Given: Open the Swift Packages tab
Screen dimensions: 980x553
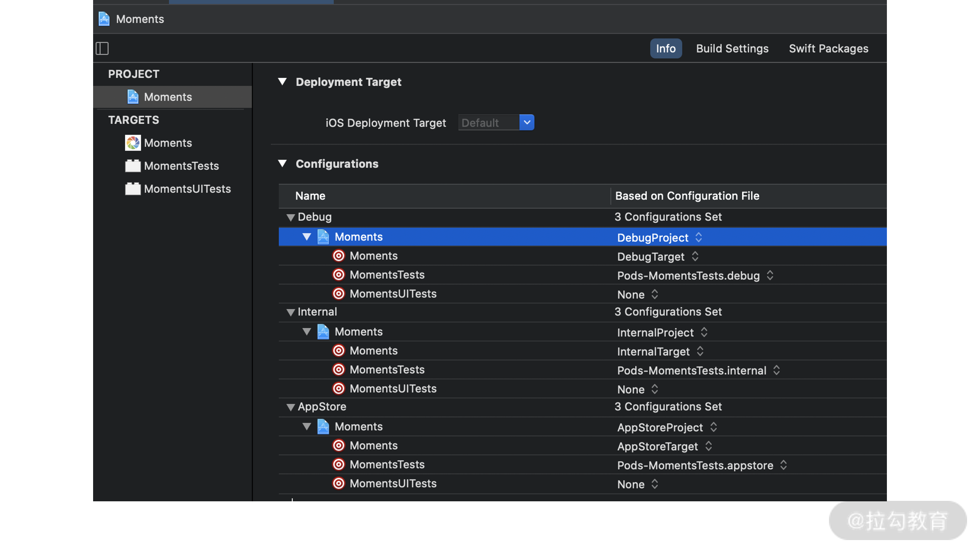Looking at the screenshot, I should tap(828, 49).
